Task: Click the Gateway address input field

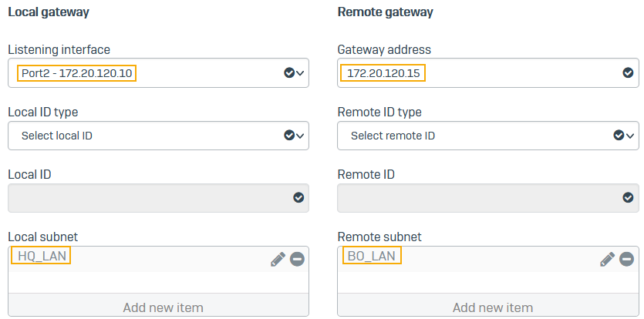Action: [478, 73]
